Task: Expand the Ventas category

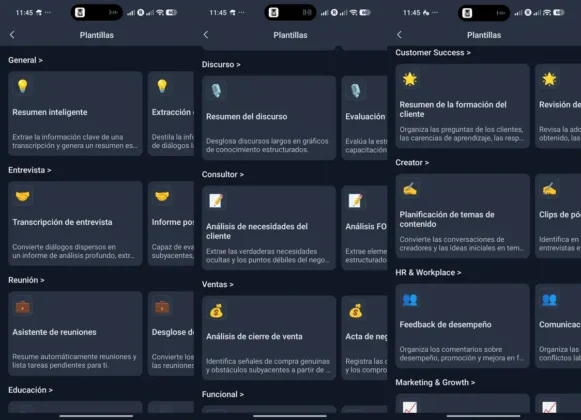Action: point(218,284)
